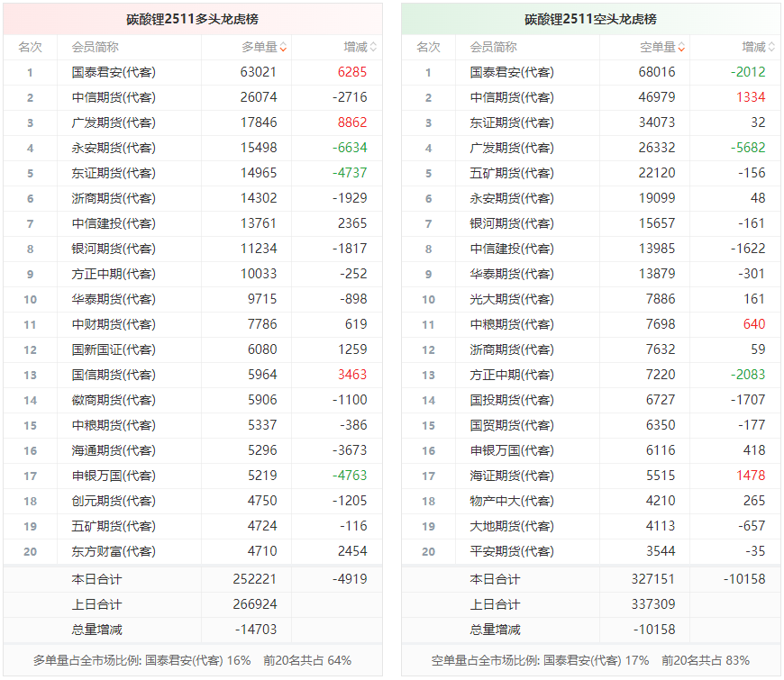Click 空单量占全市场比例 footer text

(590, 660)
